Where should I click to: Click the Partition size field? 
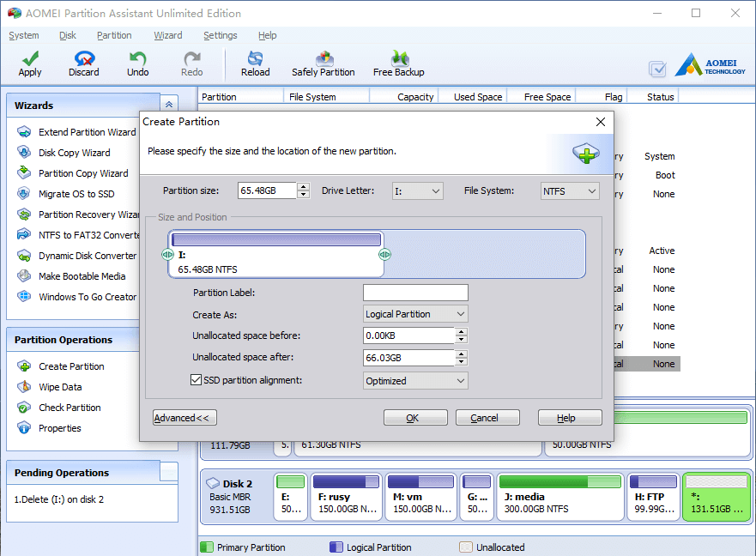[x=267, y=190]
